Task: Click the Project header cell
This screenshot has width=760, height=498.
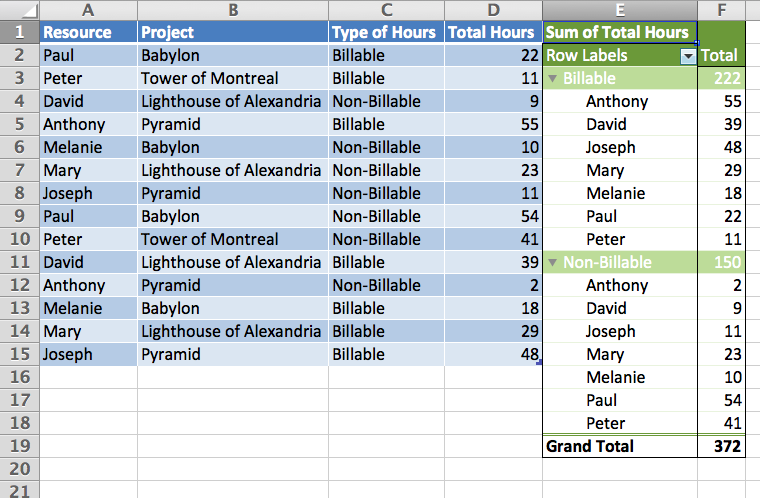Action: 233,32
